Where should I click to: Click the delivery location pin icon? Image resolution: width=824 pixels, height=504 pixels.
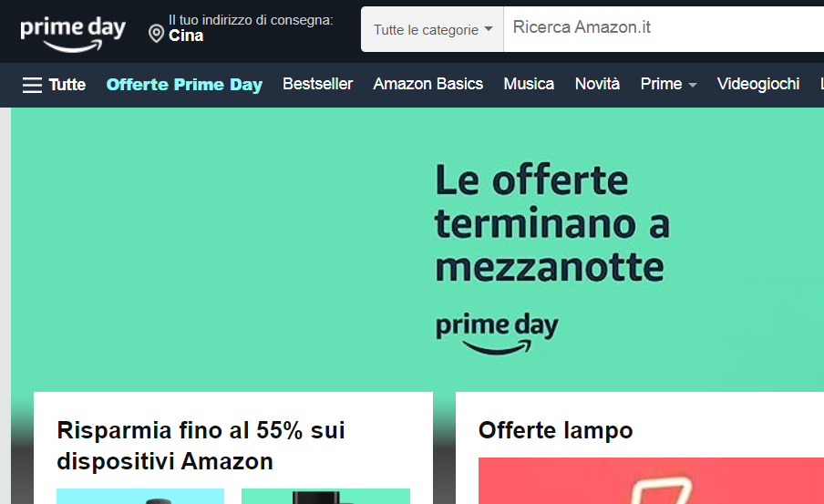pos(156,34)
